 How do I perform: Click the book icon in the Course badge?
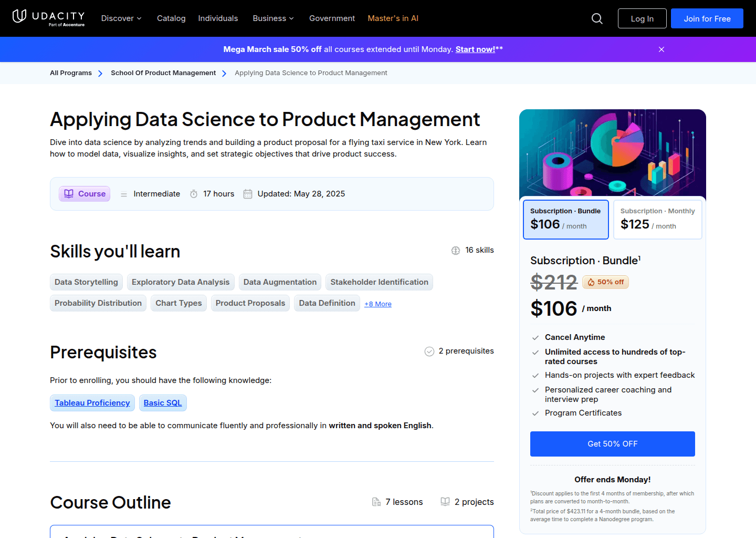69,193
